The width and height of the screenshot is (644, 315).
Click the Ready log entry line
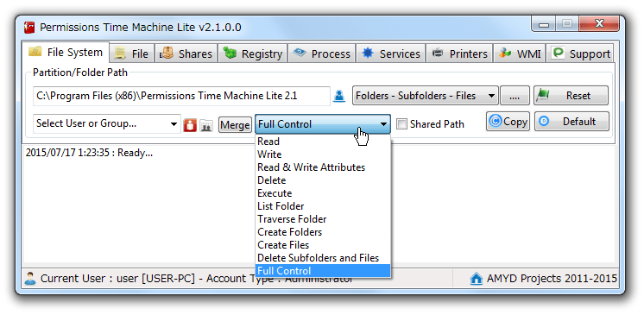click(89, 154)
